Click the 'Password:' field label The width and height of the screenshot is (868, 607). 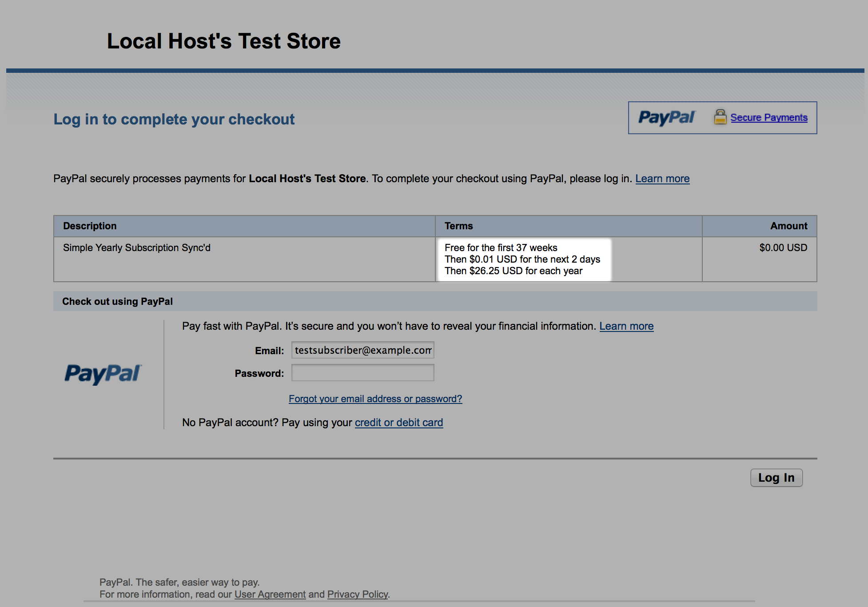tap(259, 373)
